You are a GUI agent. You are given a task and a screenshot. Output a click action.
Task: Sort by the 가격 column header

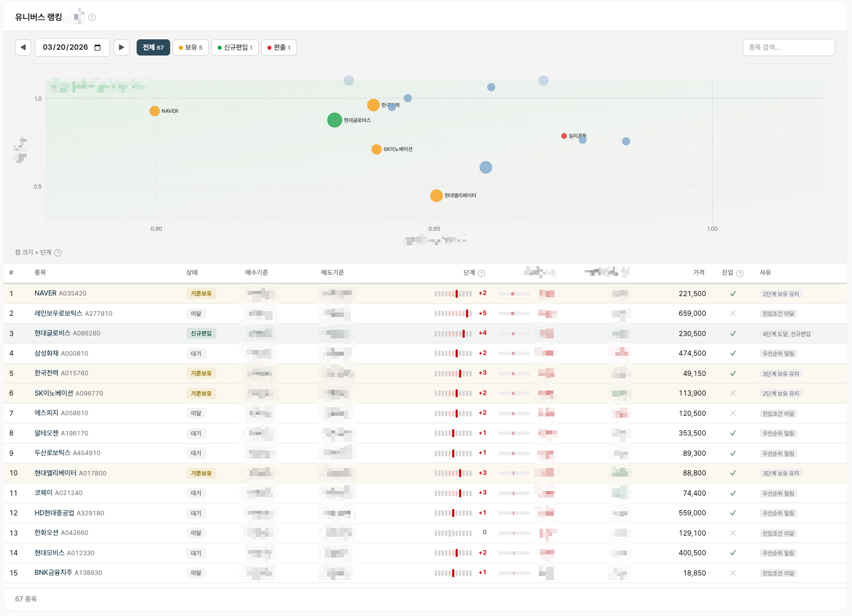coord(699,272)
